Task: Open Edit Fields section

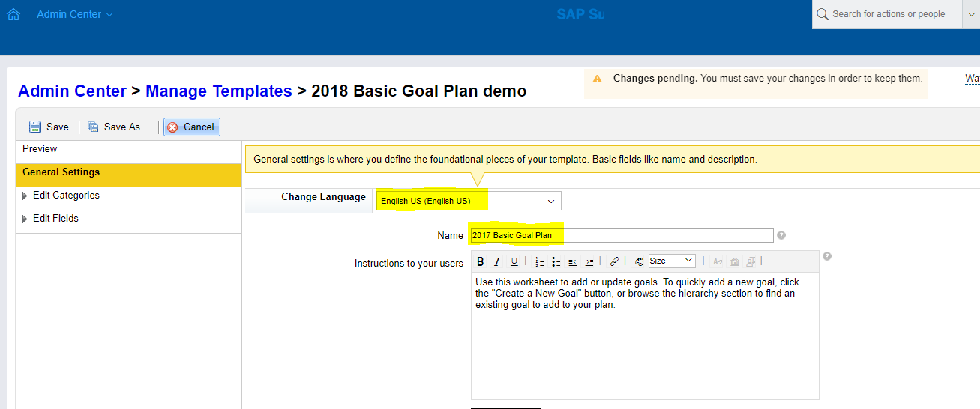Action: point(128,221)
